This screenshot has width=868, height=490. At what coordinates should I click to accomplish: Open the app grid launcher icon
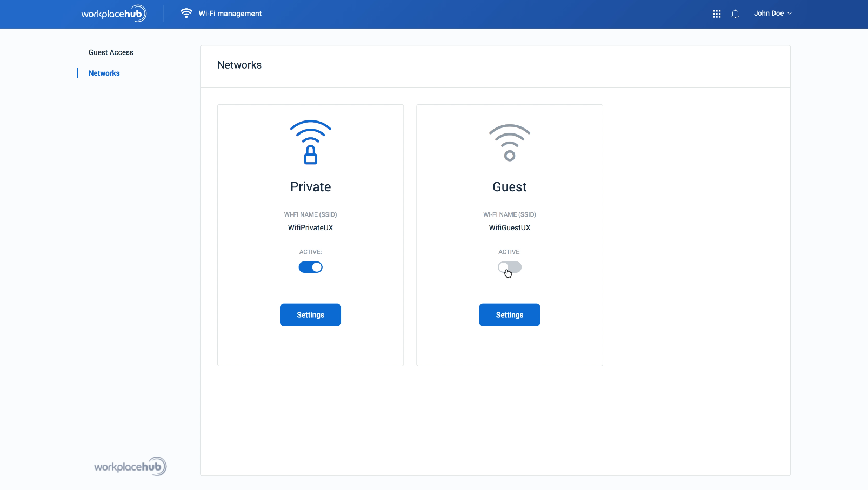(x=716, y=14)
